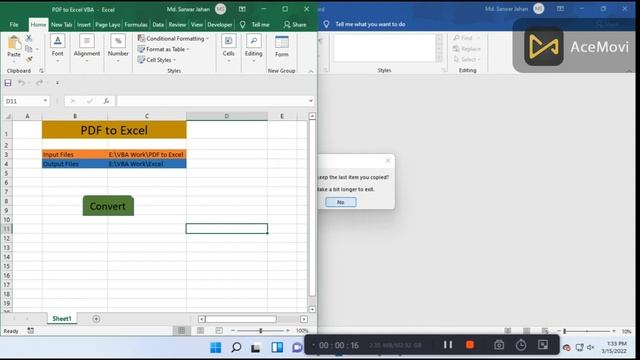Click the horizontal scrollbar right arrow

(304, 319)
